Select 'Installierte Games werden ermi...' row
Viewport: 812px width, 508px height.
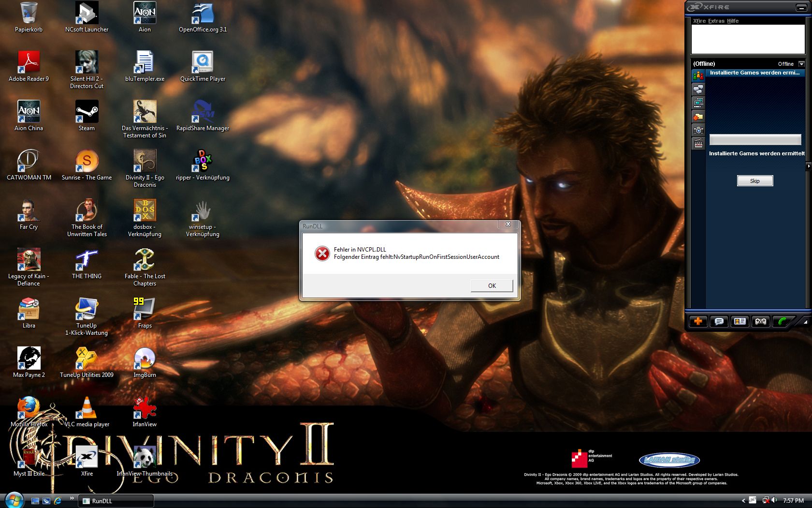[755, 73]
